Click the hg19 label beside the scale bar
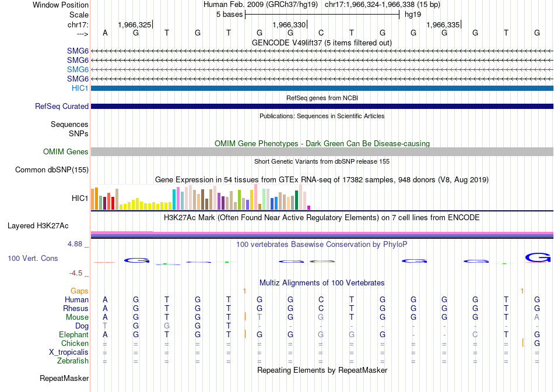This screenshot has height=392, width=554. tap(413, 15)
